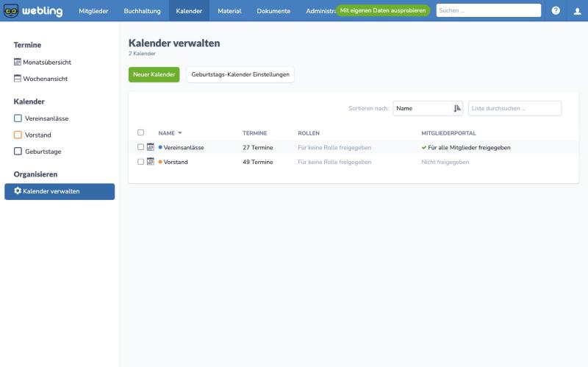Check the Vorstand row checkbox in table
Screen dimensions: 588x367
click(140, 162)
